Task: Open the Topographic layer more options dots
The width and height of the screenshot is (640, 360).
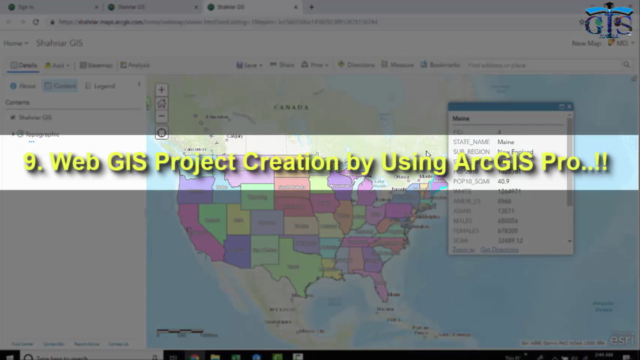Action: pos(31,142)
